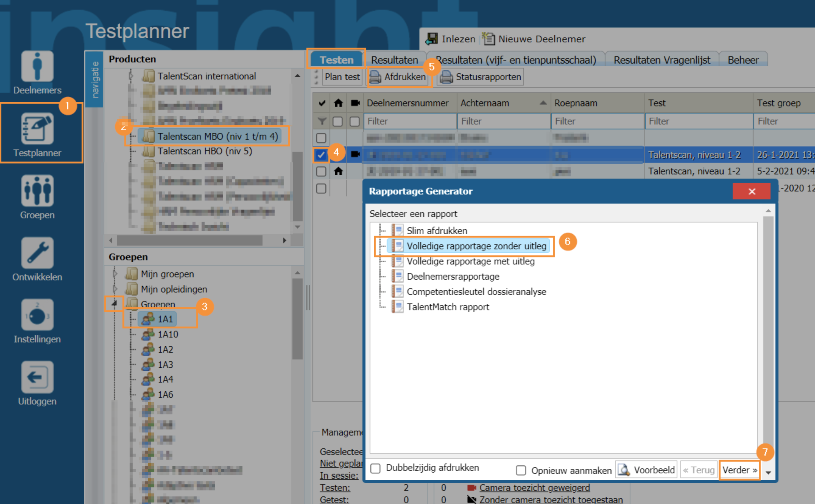Uncheck the selected Talentscan niveau 1-2 row
The image size is (815, 504).
(x=321, y=155)
